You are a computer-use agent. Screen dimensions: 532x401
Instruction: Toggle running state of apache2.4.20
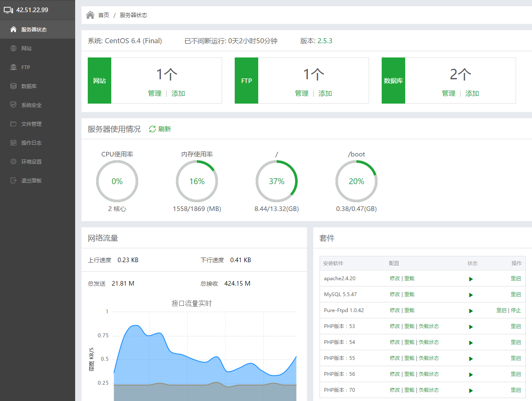coord(471,279)
